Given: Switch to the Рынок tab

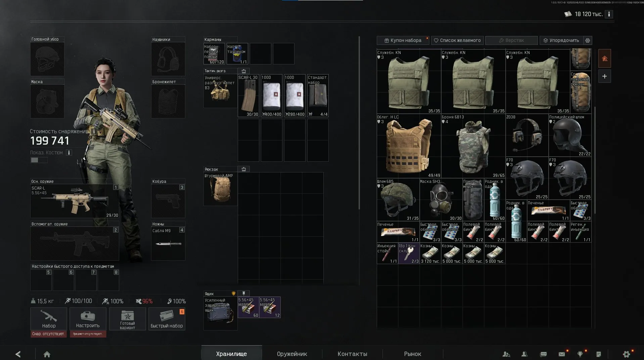Looking at the screenshot, I should [x=413, y=354].
